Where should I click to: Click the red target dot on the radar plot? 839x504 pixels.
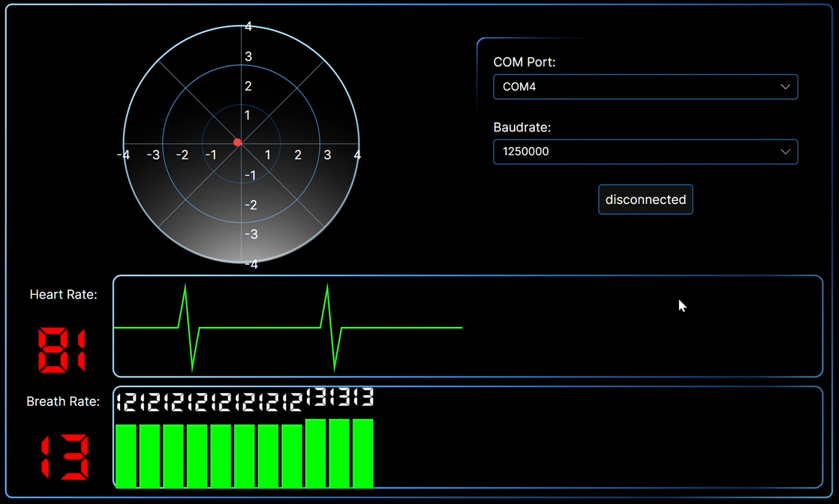click(239, 142)
